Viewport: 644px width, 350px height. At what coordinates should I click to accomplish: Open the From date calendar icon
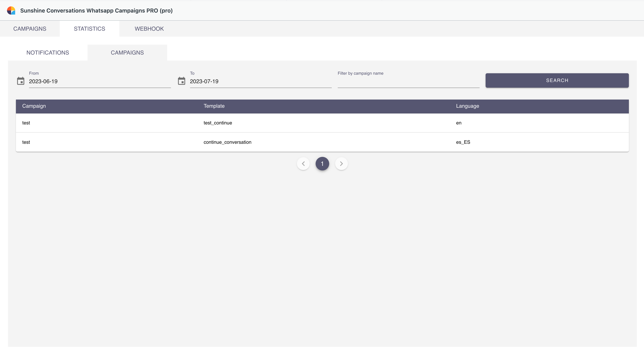[x=20, y=81]
